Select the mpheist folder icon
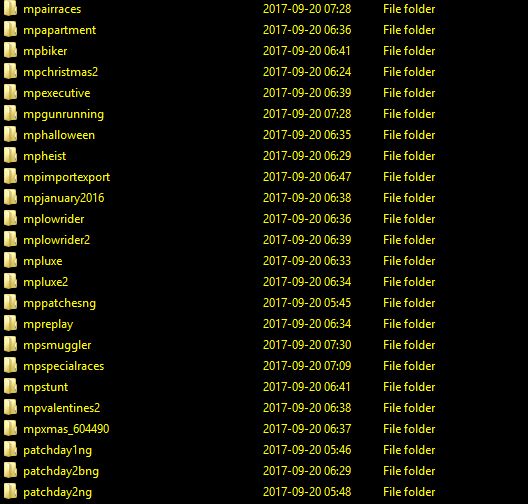The image size is (528, 504). tap(10, 156)
